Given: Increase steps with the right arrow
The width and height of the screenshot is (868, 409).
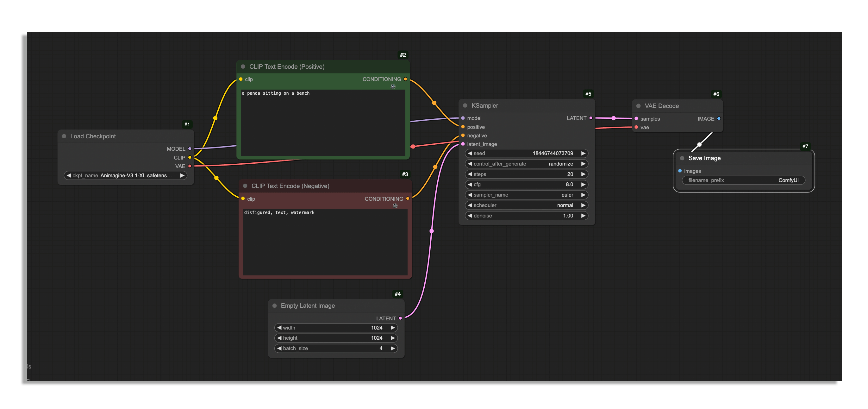Looking at the screenshot, I should coord(583,174).
